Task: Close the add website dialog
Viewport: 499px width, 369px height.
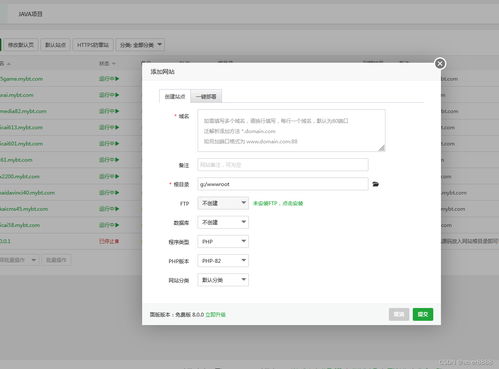Action: [x=440, y=64]
